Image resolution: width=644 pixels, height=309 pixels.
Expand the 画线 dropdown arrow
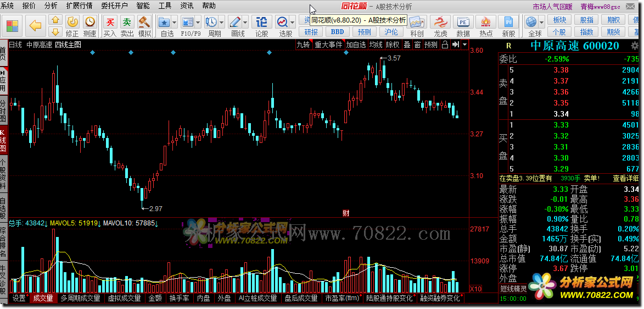coord(245,22)
